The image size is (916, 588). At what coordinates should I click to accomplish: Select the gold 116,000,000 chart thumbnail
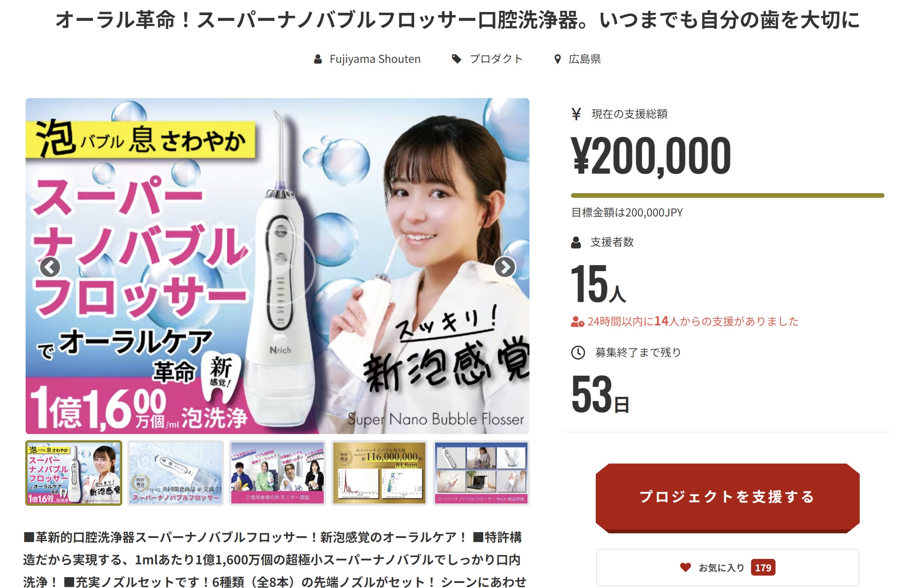[x=379, y=473]
